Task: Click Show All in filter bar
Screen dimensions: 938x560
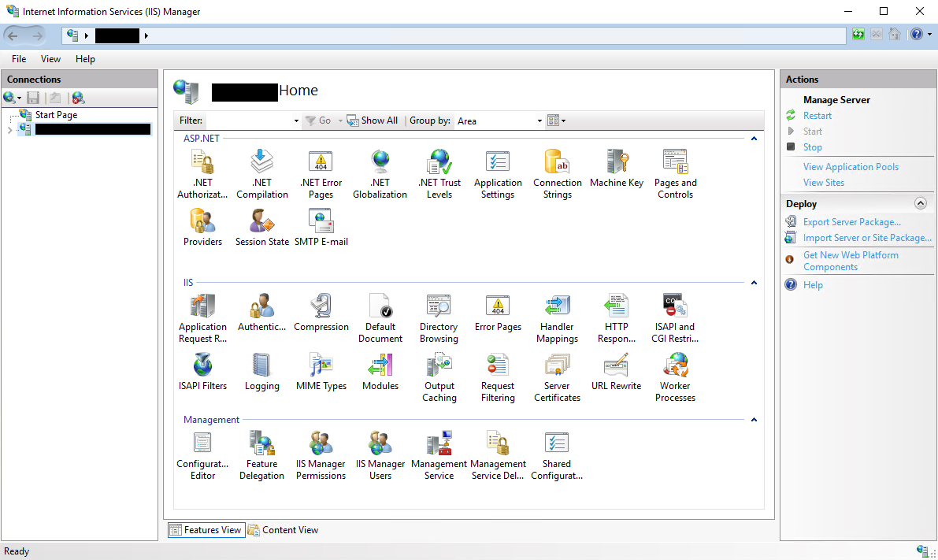Action: pyautogui.click(x=373, y=121)
